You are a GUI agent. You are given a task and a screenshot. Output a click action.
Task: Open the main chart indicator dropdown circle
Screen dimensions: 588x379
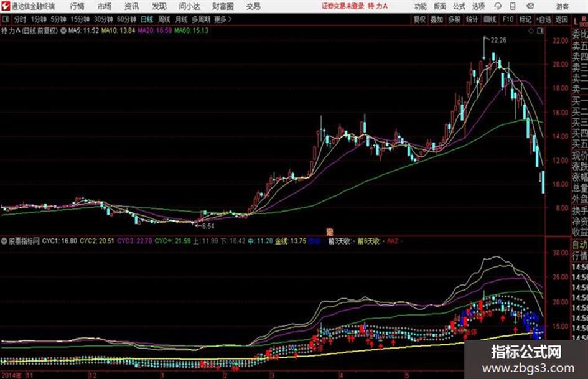[x=63, y=30]
